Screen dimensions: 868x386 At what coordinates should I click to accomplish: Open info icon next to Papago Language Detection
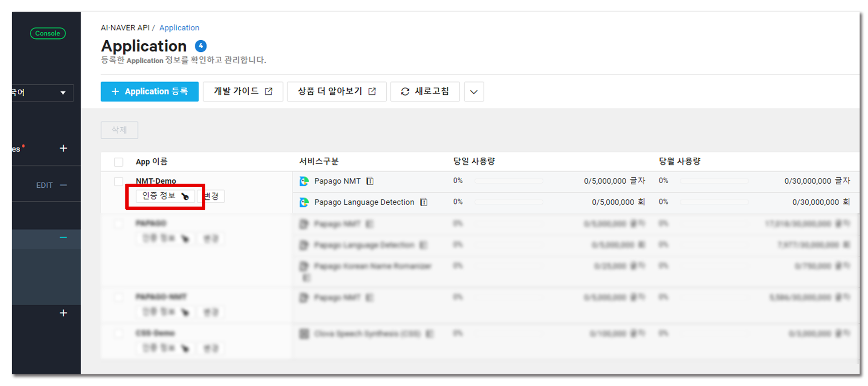[424, 202]
